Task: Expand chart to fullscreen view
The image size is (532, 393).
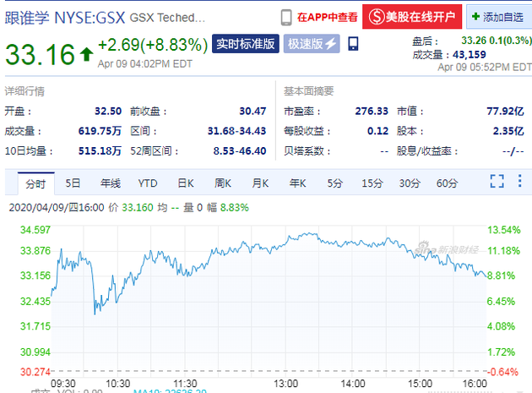Action: [x=497, y=181]
